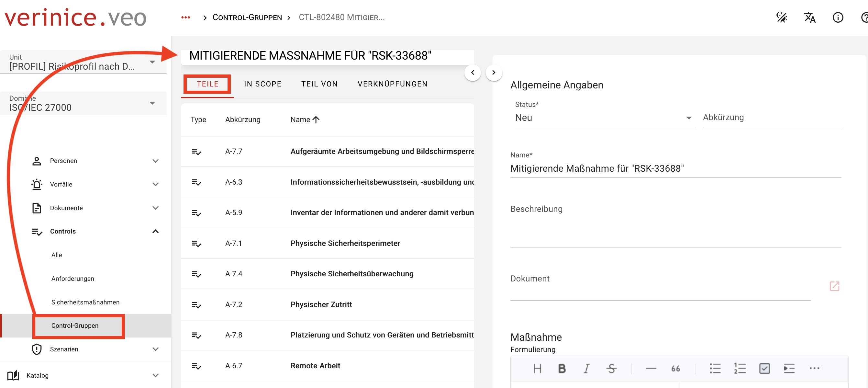Apply italic formatting in the text editor
The width and height of the screenshot is (868, 388).
[586, 368]
